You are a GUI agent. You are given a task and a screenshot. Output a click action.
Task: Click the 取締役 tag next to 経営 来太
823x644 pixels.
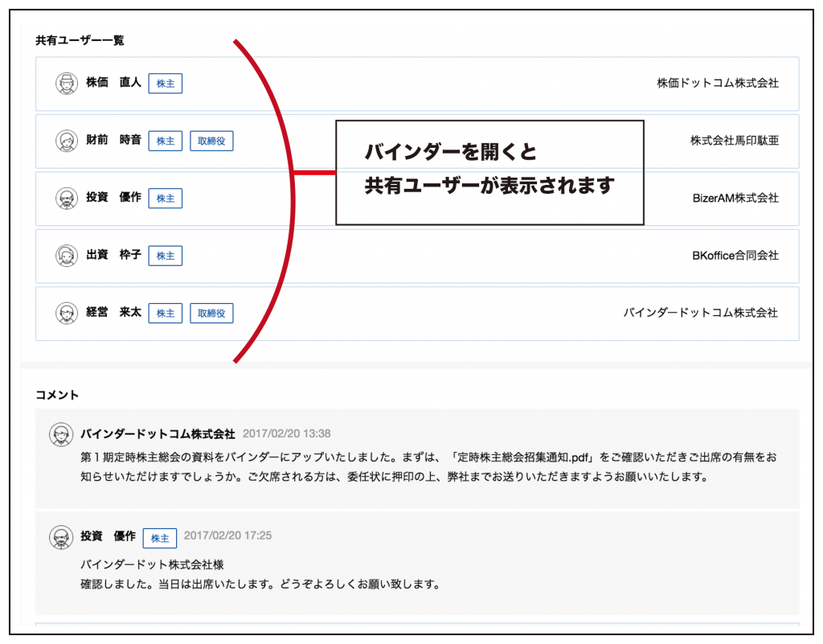(211, 313)
